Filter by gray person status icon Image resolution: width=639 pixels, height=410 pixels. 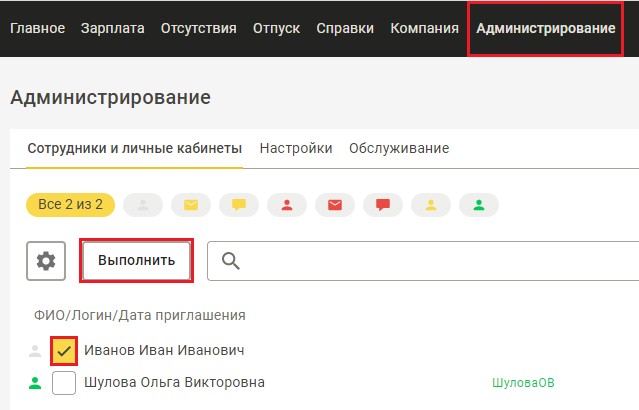click(x=143, y=205)
